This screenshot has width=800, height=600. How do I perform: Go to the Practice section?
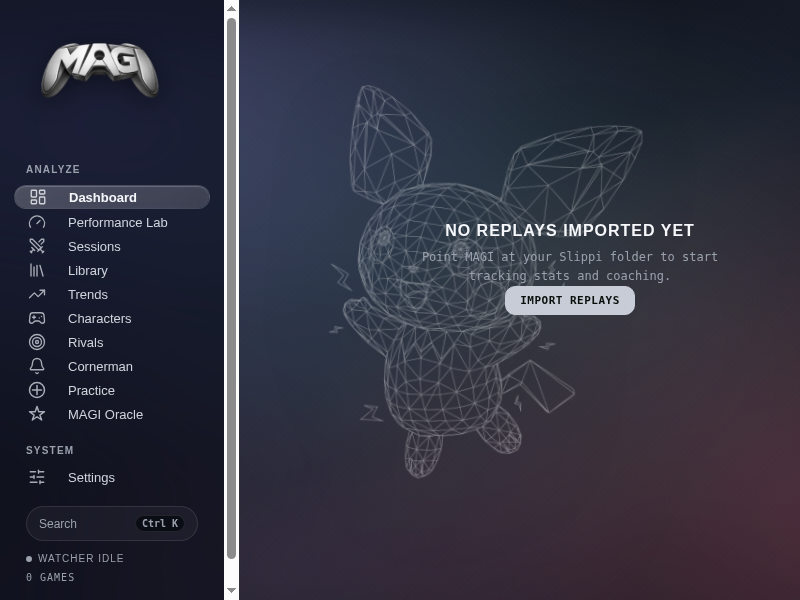tap(112, 390)
